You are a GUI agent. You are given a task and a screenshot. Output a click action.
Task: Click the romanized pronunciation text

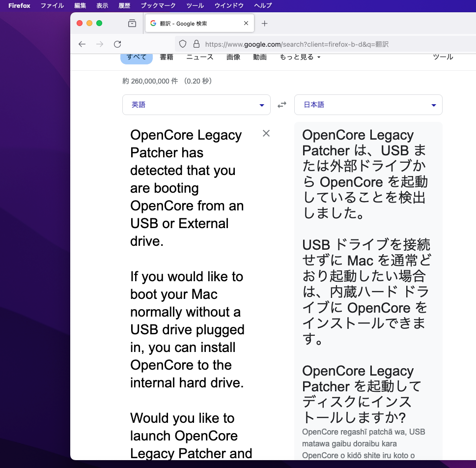(x=364, y=443)
